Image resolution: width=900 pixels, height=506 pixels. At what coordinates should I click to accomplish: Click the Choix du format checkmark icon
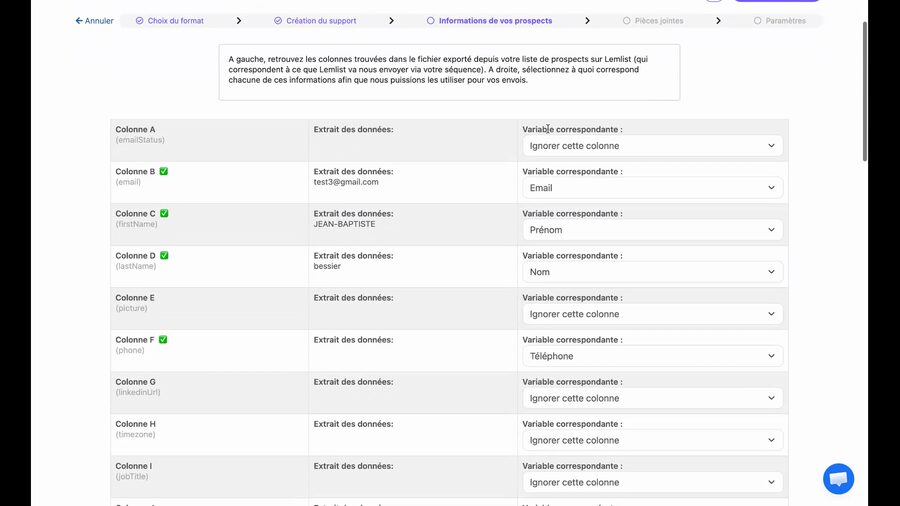click(x=139, y=21)
